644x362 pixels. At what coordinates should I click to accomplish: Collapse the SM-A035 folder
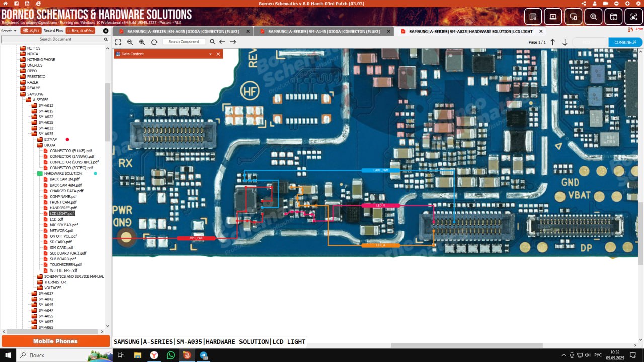tap(34, 134)
